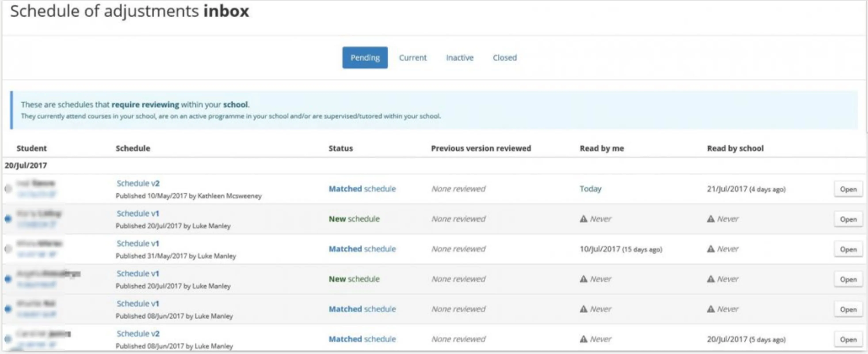Click Today link in Read by me column
The width and height of the screenshot is (868, 354).
point(590,189)
